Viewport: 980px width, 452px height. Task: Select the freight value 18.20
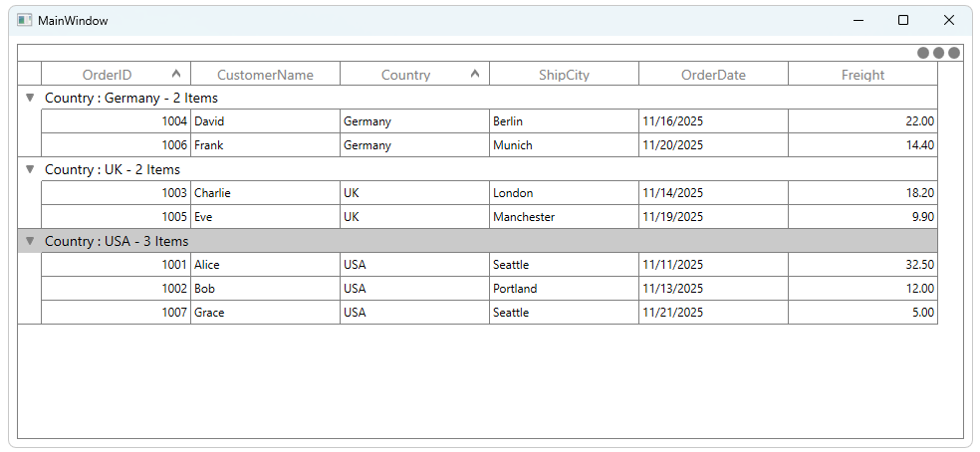[x=863, y=193]
